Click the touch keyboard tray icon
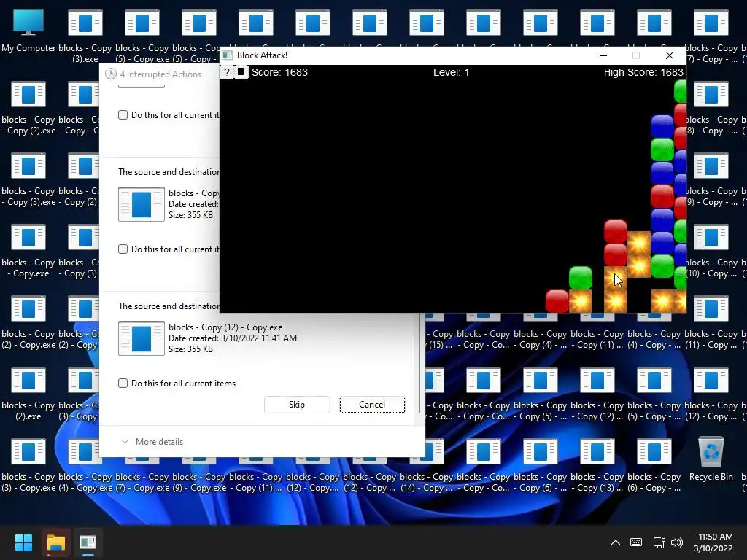The width and height of the screenshot is (747, 560). tap(635, 542)
